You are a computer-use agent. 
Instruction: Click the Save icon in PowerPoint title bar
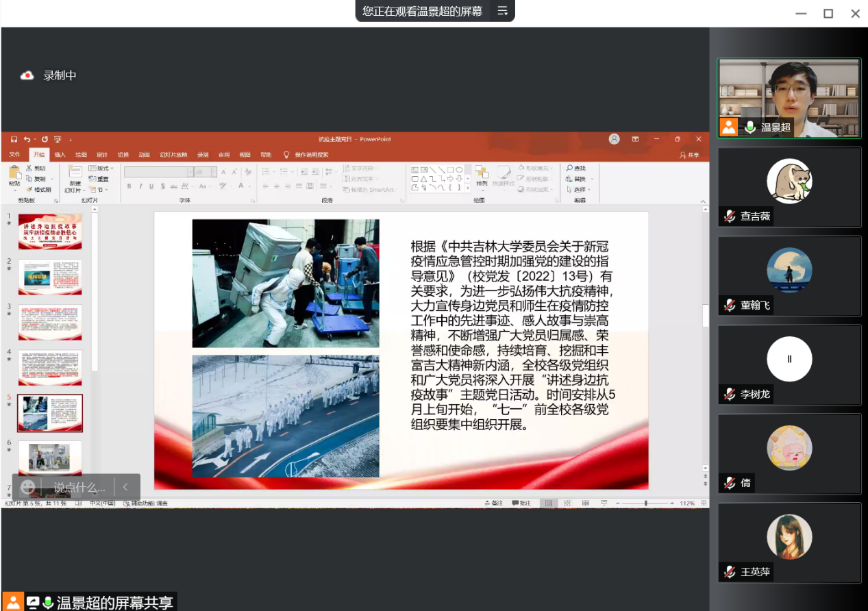(x=14, y=139)
